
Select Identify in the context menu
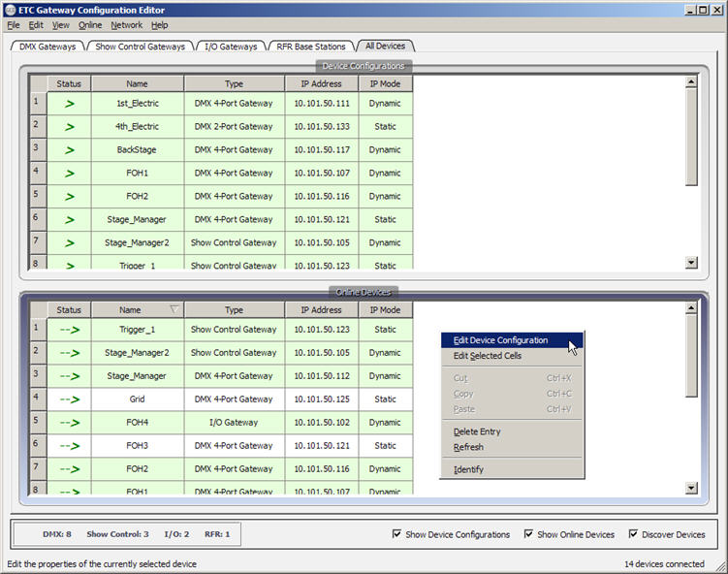[468, 469]
